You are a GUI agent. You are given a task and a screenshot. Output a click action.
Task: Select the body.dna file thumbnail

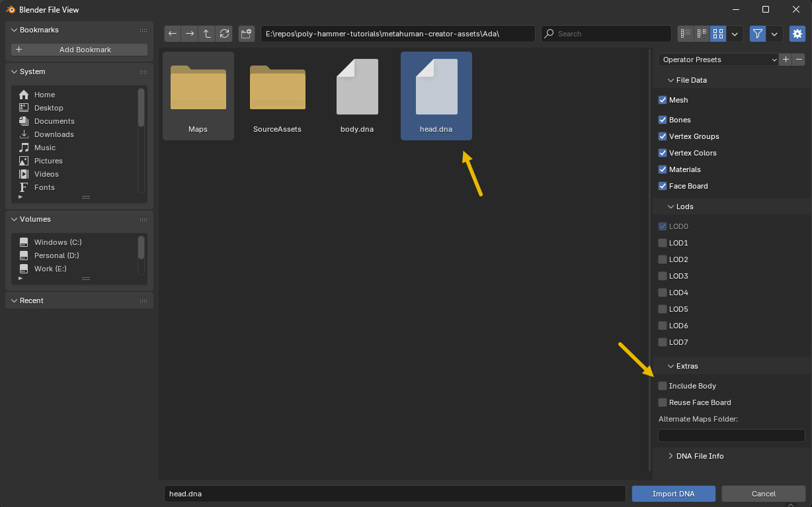pos(357,95)
